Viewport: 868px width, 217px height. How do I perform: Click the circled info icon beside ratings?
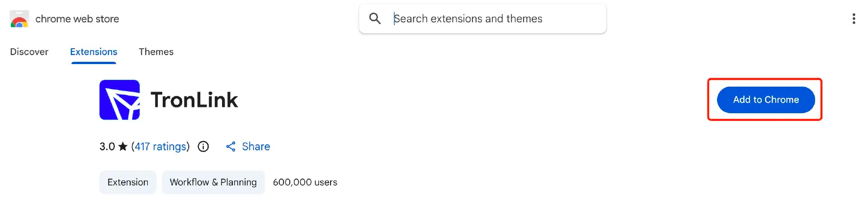tap(203, 147)
